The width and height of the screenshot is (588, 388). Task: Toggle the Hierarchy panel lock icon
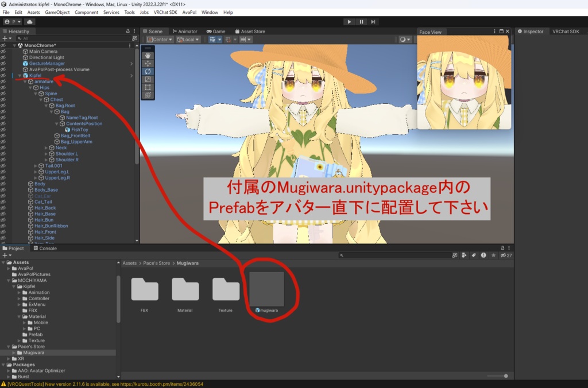click(128, 31)
